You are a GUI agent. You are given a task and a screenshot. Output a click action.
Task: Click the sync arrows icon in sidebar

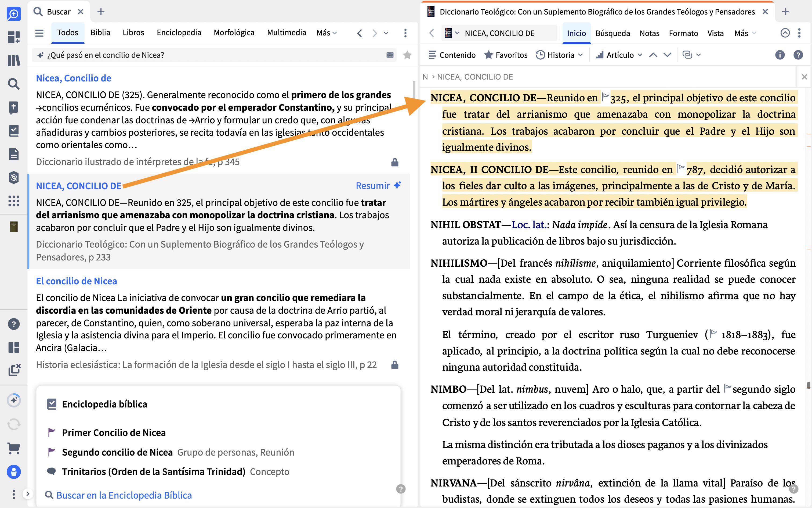pyautogui.click(x=14, y=424)
